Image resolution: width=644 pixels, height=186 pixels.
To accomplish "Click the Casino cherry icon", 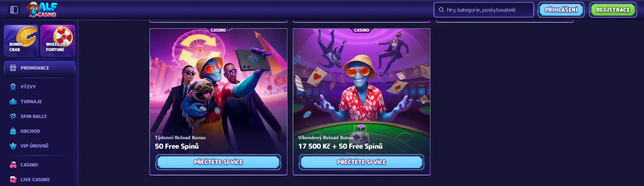I will pyautogui.click(x=13, y=165).
